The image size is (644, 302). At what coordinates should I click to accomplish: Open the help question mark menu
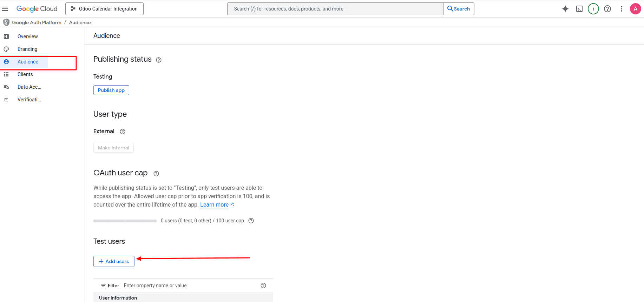(607, 9)
